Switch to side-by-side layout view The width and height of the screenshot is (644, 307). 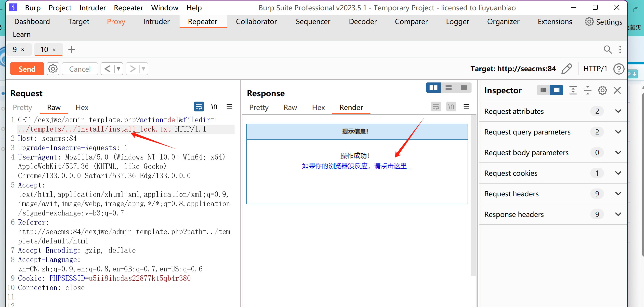(x=433, y=88)
